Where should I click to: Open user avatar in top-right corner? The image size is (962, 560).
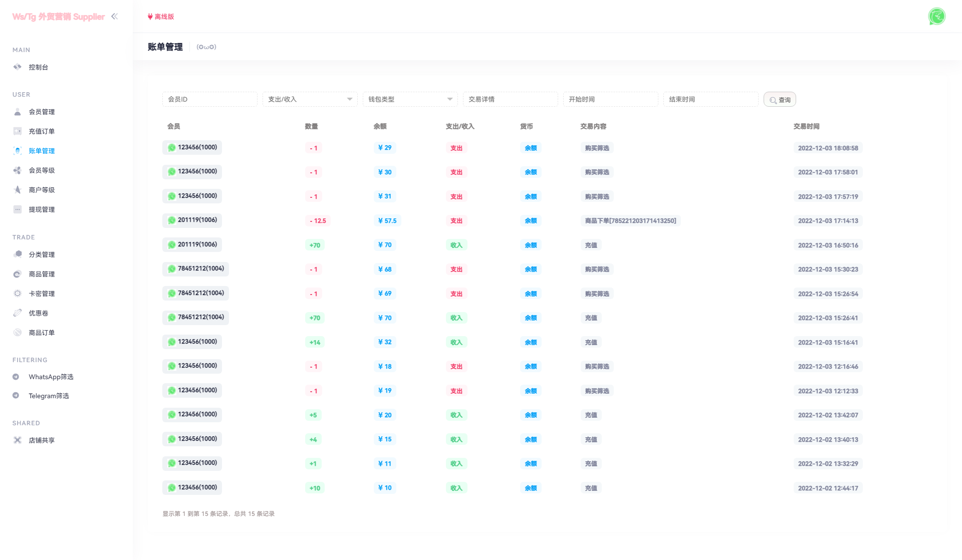click(936, 17)
